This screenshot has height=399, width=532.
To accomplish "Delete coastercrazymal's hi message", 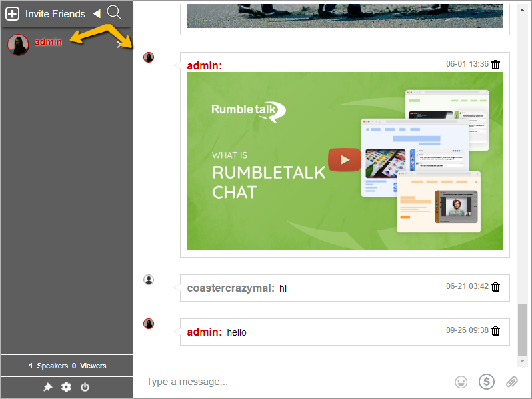I will click(496, 287).
